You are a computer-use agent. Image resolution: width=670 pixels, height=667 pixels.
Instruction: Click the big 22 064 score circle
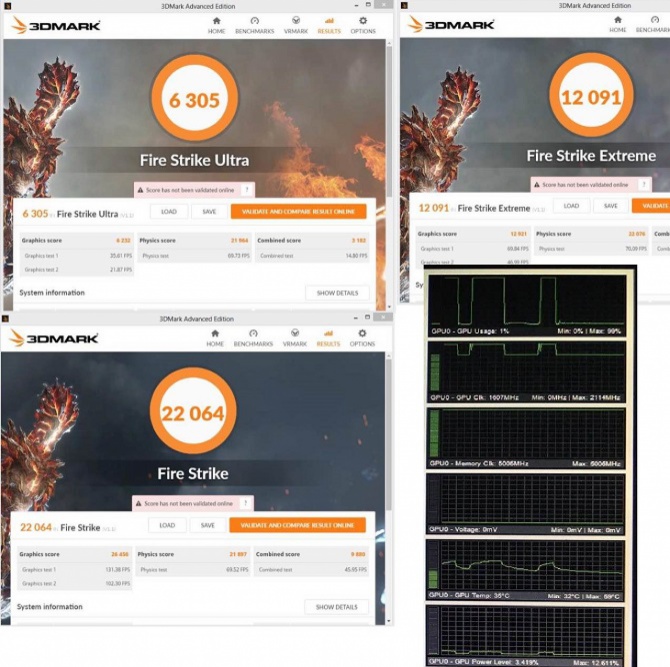193,411
